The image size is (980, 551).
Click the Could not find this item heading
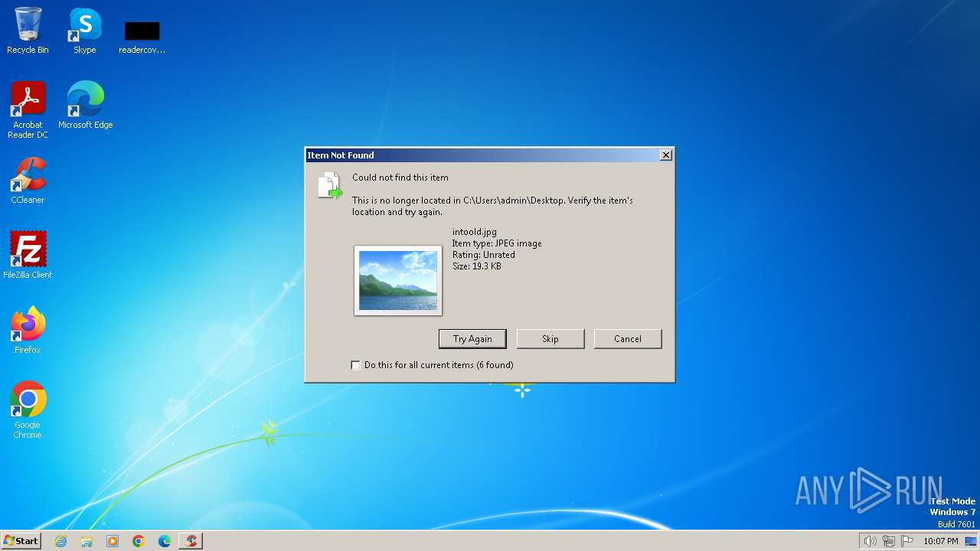[x=400, y=178]
